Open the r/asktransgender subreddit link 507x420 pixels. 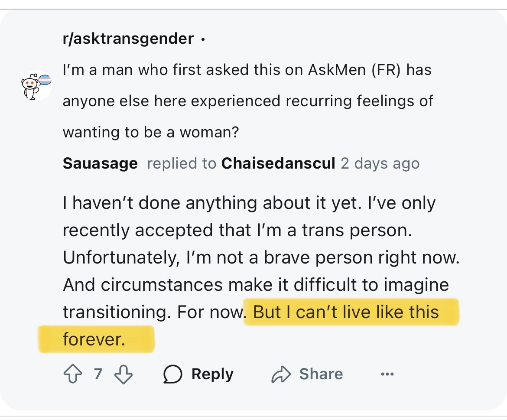pos(128,39)
